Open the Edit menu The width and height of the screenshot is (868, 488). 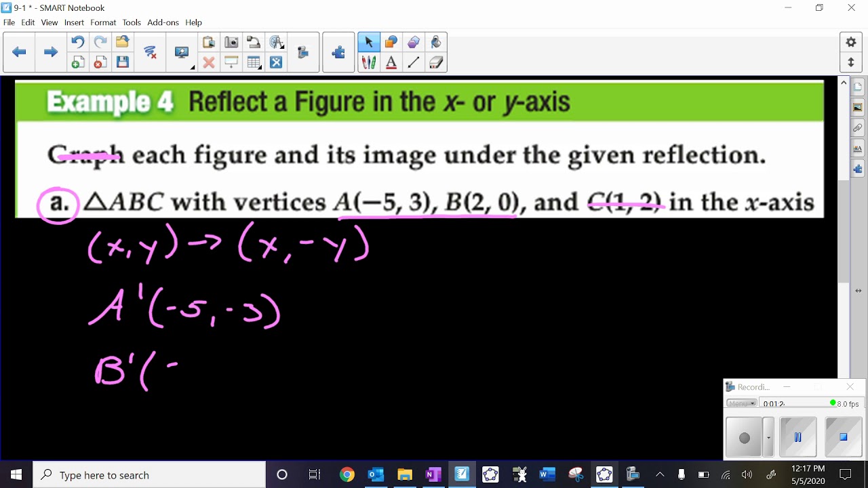(x=28, y=22)
